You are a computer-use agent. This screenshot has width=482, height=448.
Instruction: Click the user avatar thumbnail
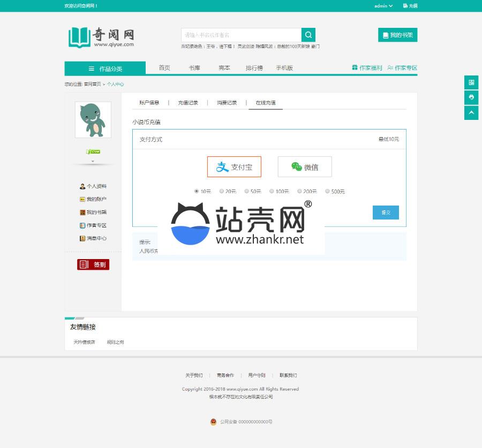[93, 120]
